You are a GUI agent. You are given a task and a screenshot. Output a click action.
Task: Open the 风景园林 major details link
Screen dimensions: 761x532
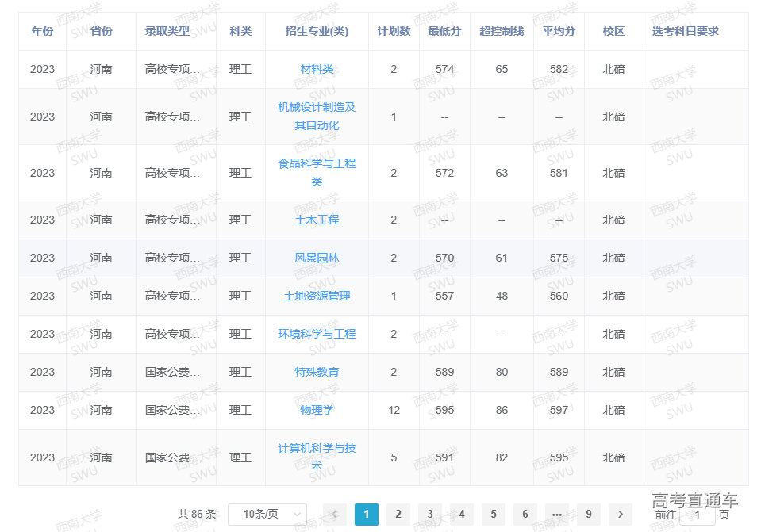click(x=317, y=258)
